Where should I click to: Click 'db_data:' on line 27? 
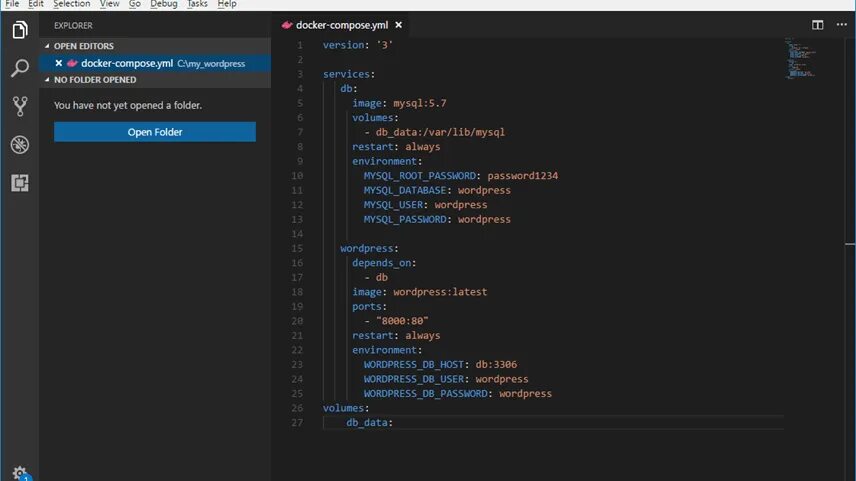(x=369, y=423)
